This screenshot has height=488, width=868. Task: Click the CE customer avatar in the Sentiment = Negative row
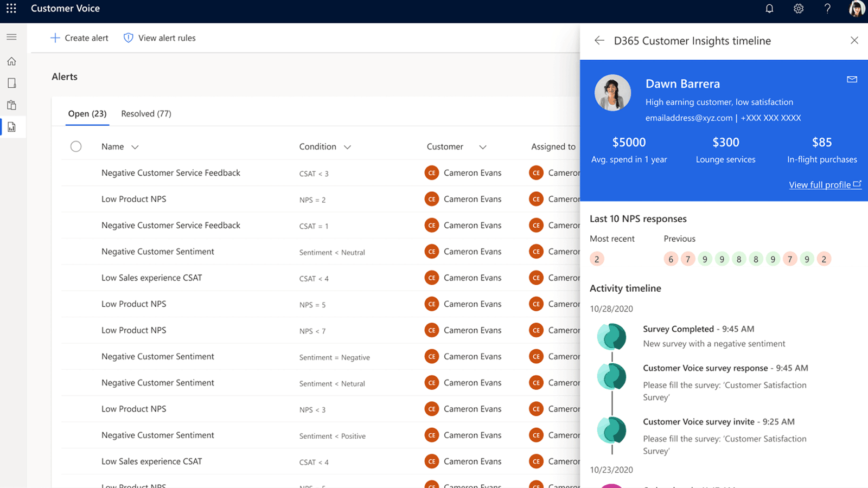tap(432, 357)
